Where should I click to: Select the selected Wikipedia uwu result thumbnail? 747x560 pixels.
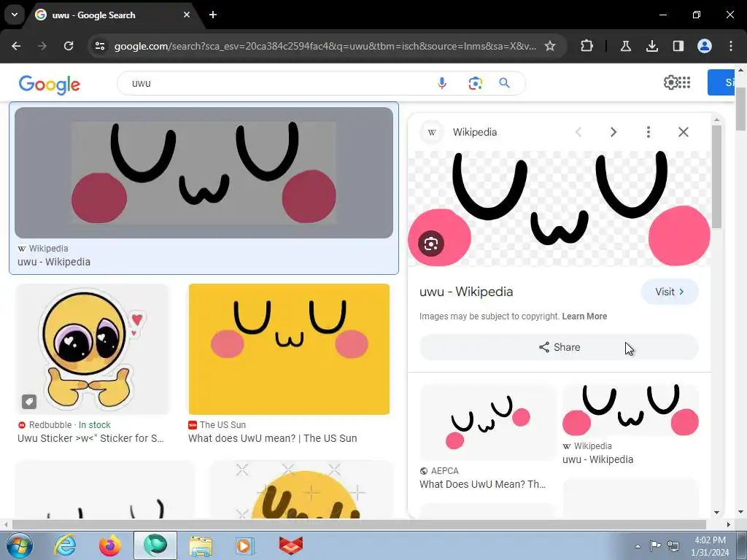click(x=204, y=173)
